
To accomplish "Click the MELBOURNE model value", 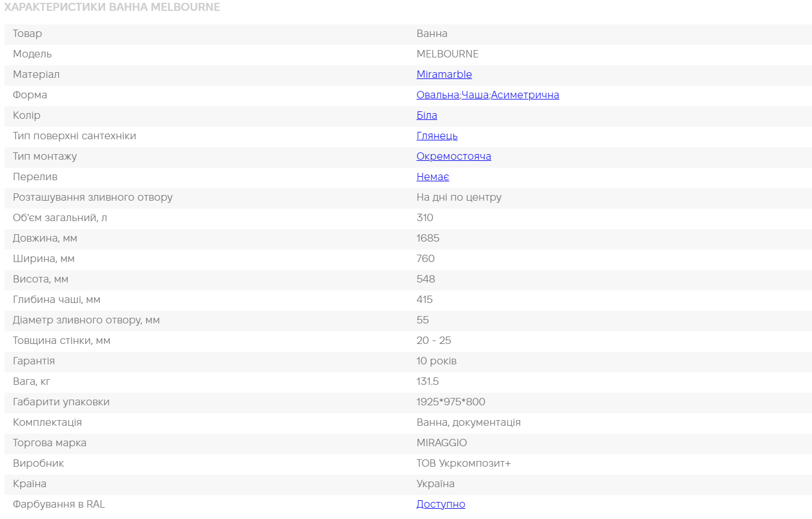I will pos(447,54).
